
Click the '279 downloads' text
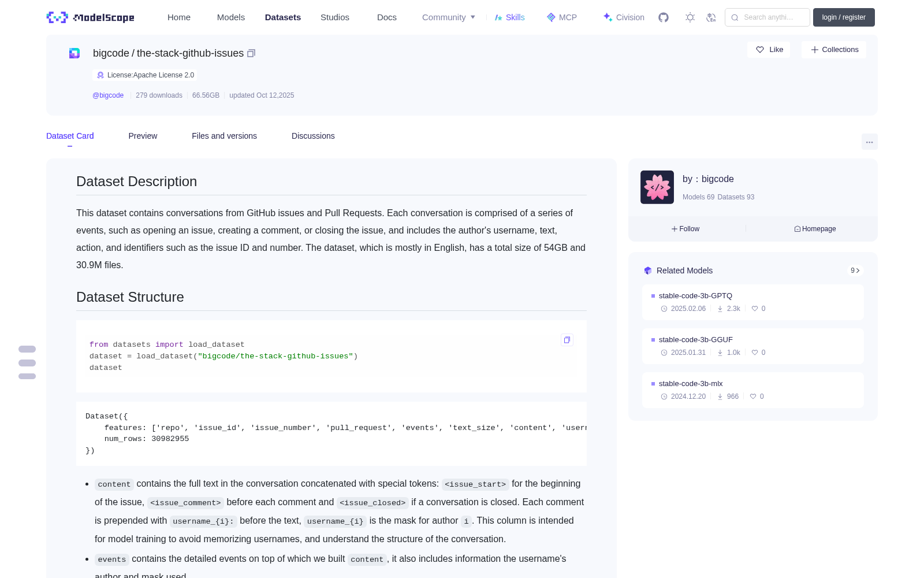pyautogui.click(x=159, y=95)
